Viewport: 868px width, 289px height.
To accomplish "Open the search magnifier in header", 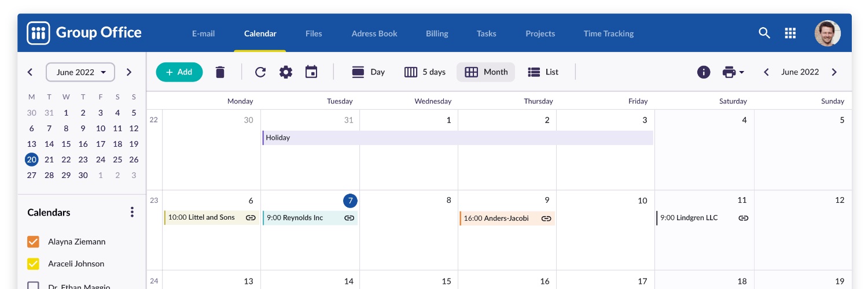I will (x=764, y=33).
